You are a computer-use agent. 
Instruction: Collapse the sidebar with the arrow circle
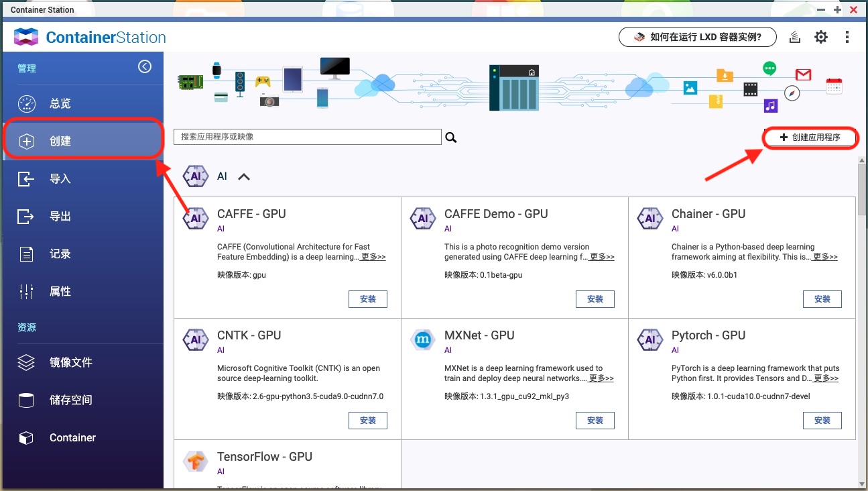click(x=145, y=66)
